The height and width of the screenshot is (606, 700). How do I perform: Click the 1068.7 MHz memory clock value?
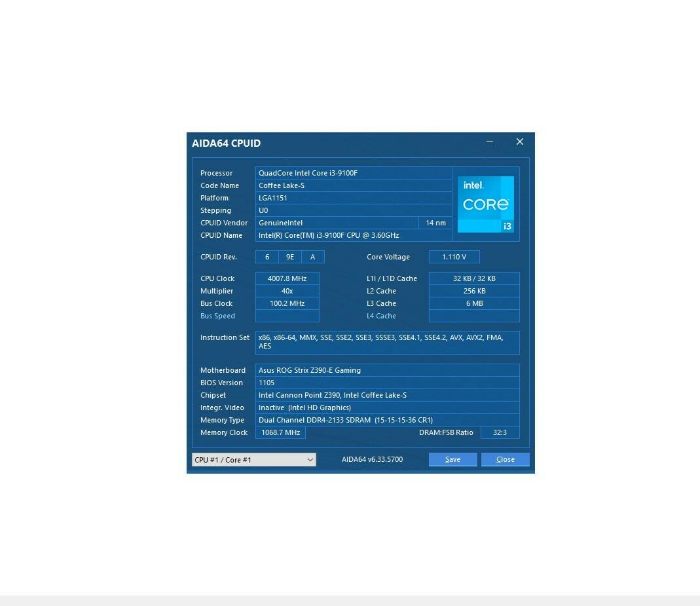tap(280, 432)
